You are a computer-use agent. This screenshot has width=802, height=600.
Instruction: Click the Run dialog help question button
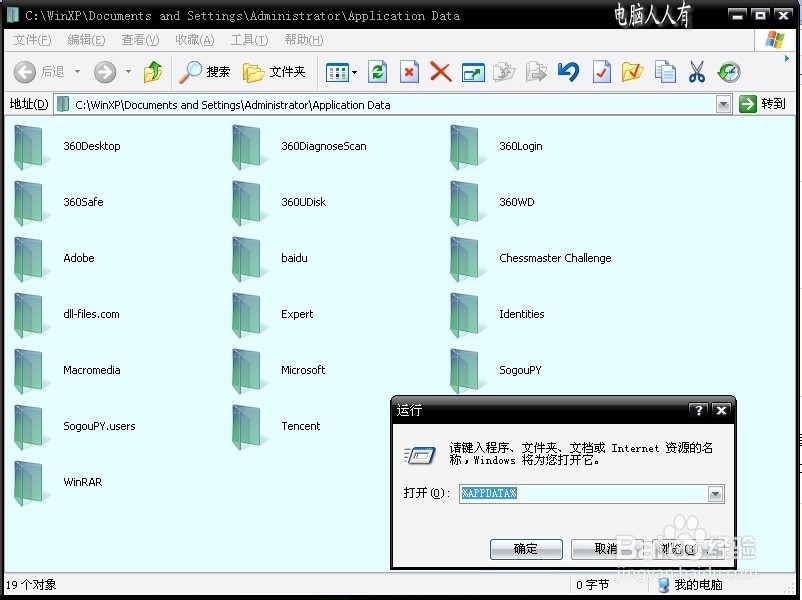(699, 410)
